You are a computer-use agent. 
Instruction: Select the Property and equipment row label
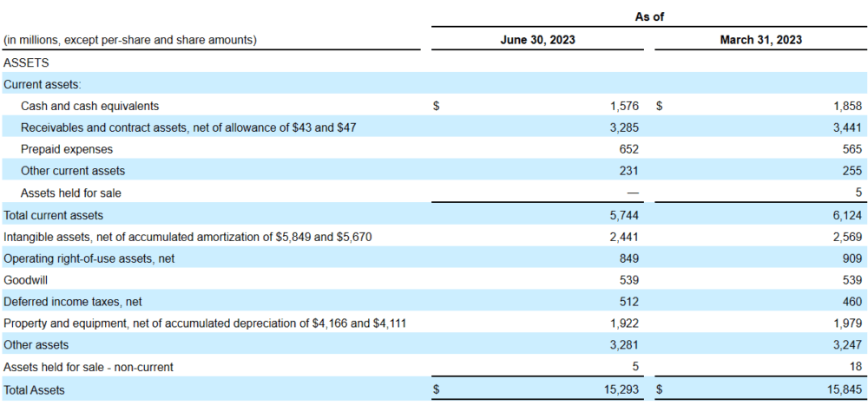(205, 323)
